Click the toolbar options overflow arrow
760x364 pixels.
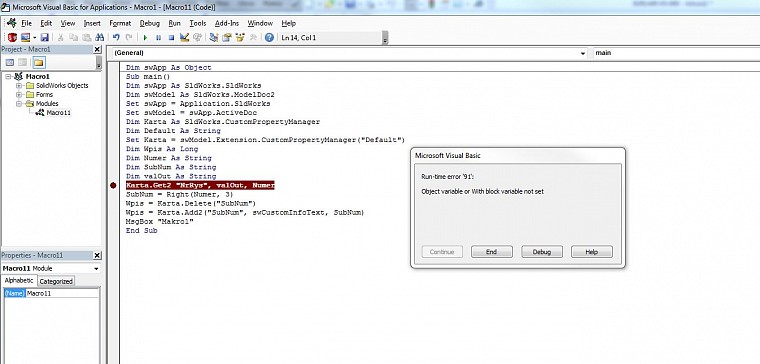385,38
